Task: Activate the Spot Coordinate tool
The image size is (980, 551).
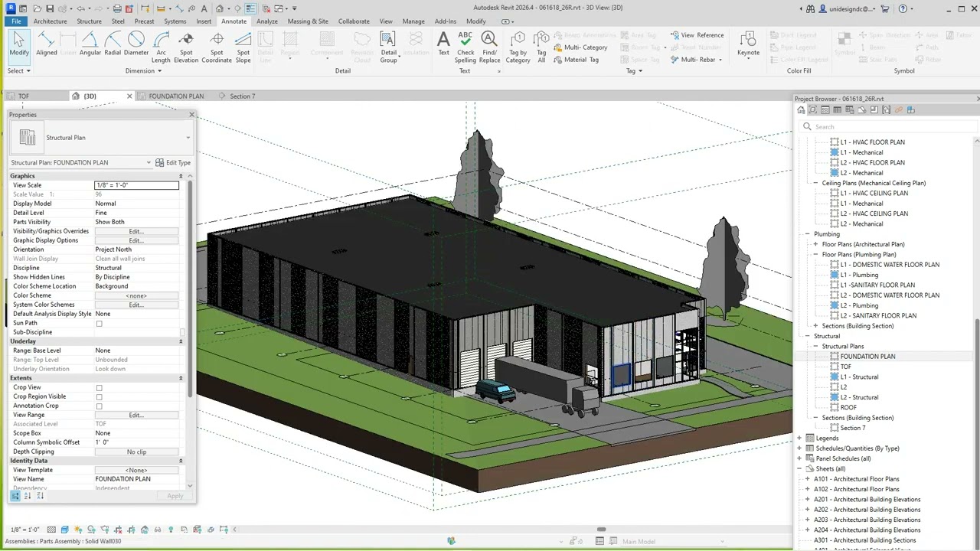Action: (217, 47)
